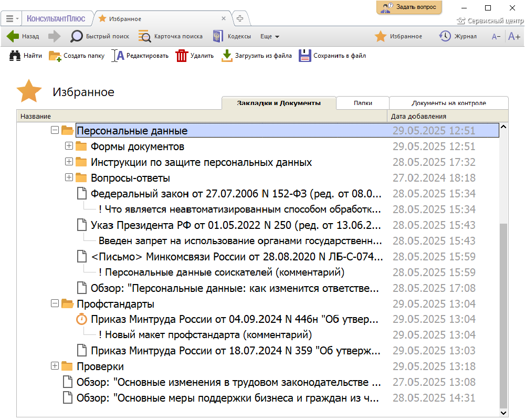Click the new tab plus icon
This screenshot has width=525, height=420.
[x=240, y=18]
